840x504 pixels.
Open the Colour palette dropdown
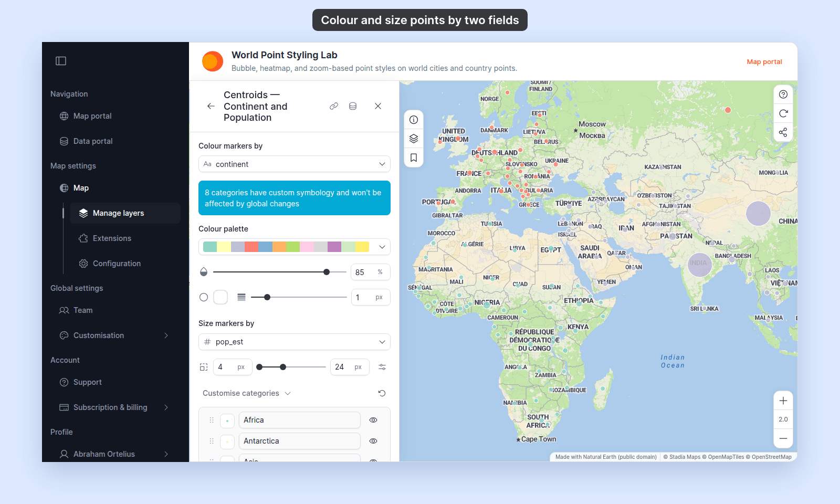pos(295,247)
